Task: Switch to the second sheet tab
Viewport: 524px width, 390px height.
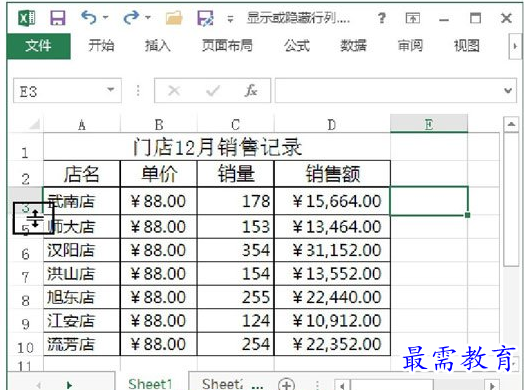Action: tap(222, 383)
